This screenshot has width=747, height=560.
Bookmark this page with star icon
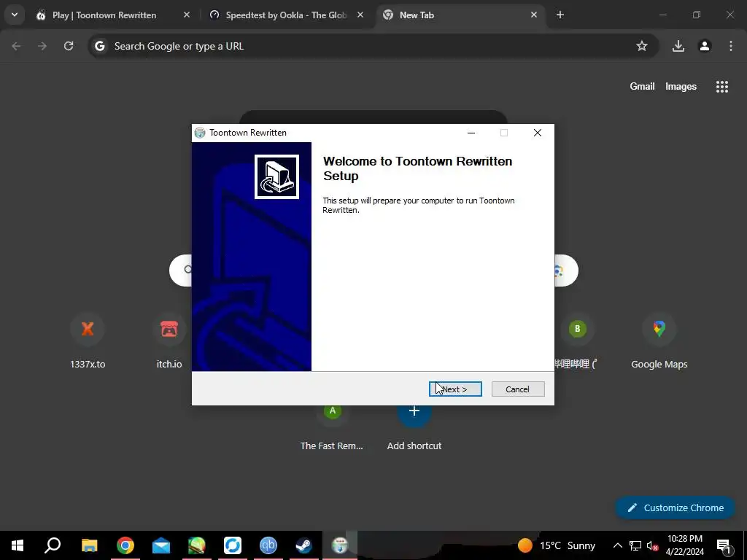pyautogui.click(x=642, y=46)
